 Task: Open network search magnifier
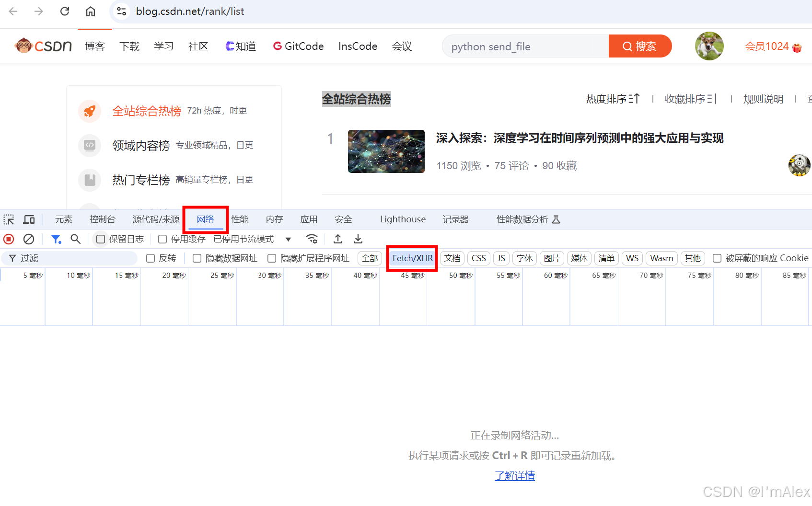point(75,239)
